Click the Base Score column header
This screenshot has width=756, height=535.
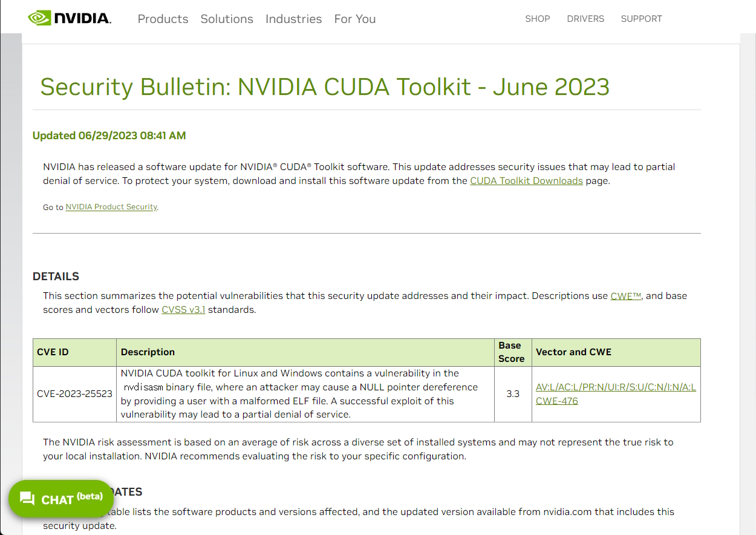[x=512, y=352]
